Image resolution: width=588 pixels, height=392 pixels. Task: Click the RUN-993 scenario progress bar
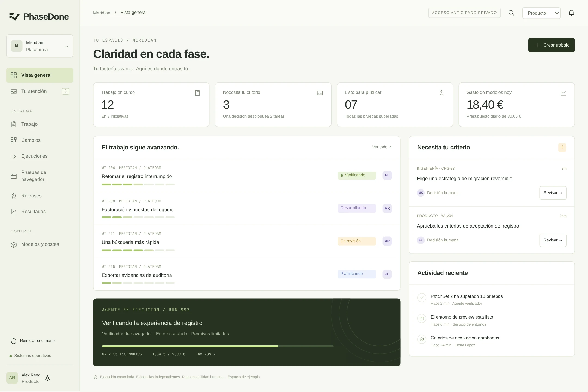218,346
